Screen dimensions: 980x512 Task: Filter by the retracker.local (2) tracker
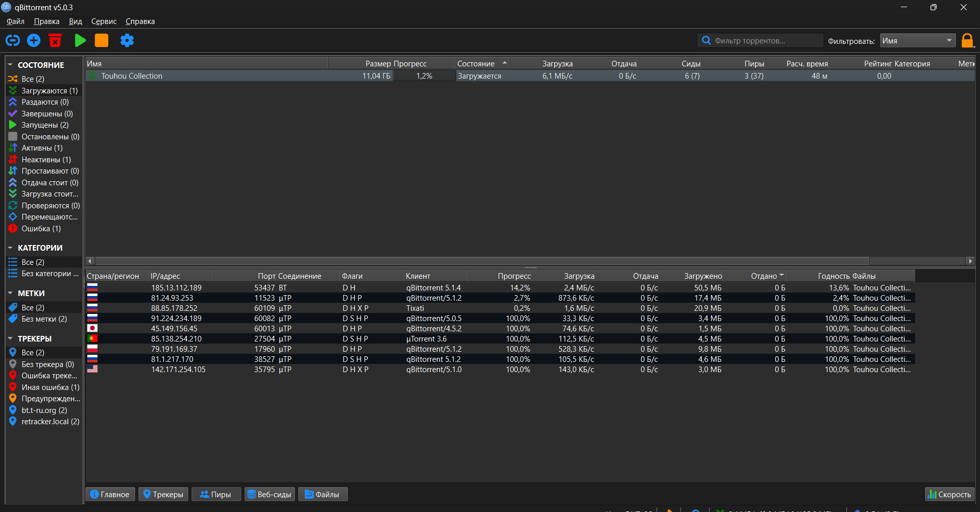click(x=43, y=422)
